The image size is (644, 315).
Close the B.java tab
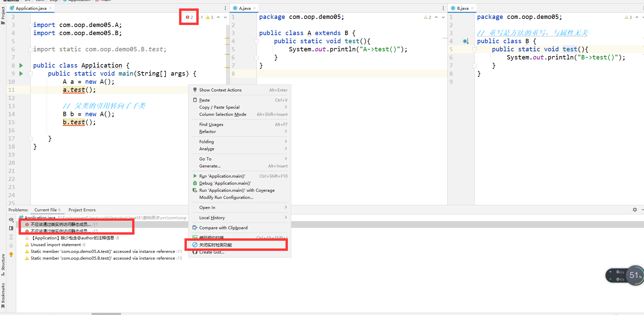point(472,8)
